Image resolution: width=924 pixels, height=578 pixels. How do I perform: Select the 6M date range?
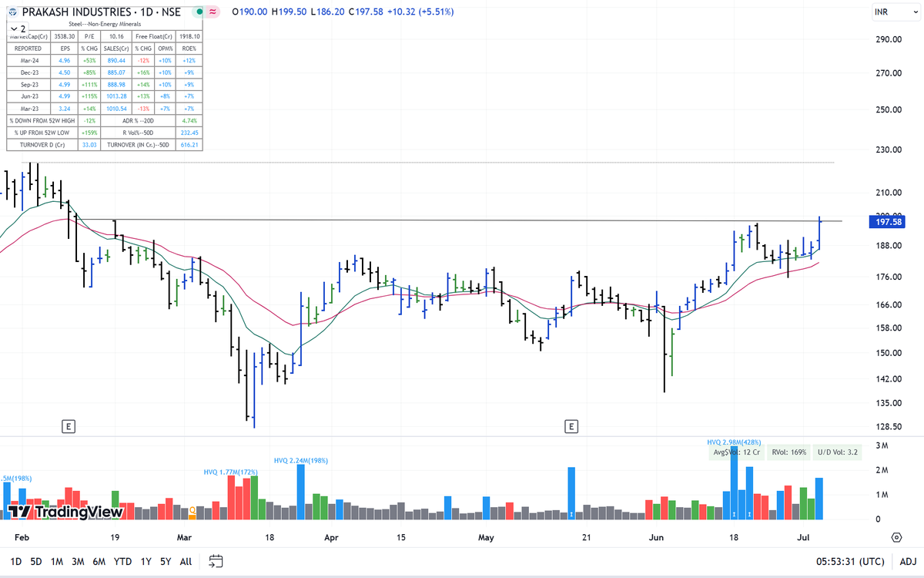pos(99,562)
